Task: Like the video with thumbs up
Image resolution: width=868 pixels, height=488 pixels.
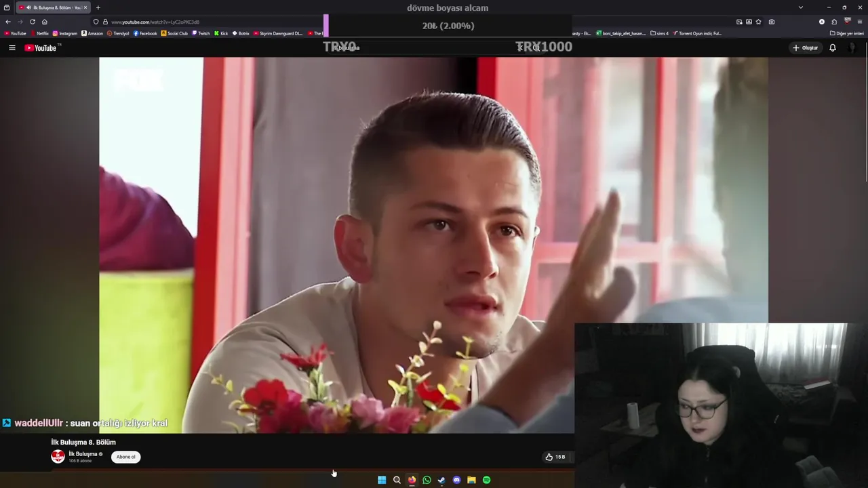Action: pyautogui.click(x=555, y=457)
